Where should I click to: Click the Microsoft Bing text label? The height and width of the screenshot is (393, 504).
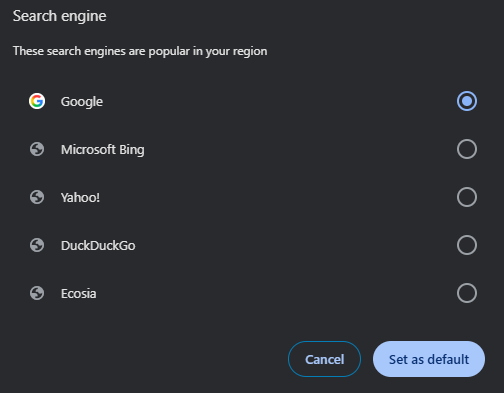point(103,150)
